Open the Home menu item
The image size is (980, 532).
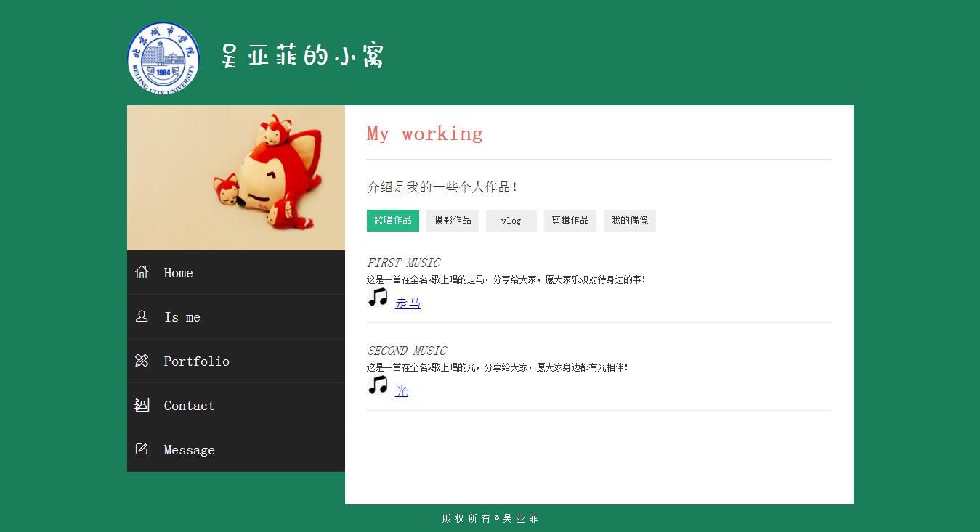[x=236, y=272]
